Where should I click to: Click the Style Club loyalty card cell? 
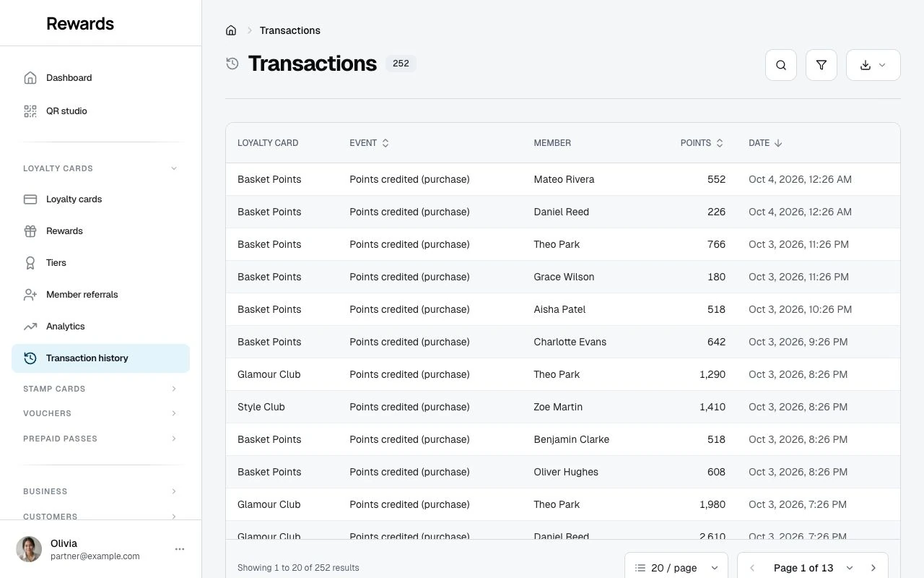pyautogui.click(x=261, y=407)
